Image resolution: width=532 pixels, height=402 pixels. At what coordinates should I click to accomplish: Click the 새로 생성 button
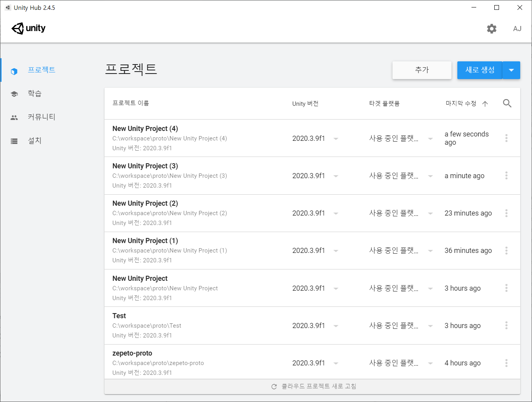480,70
